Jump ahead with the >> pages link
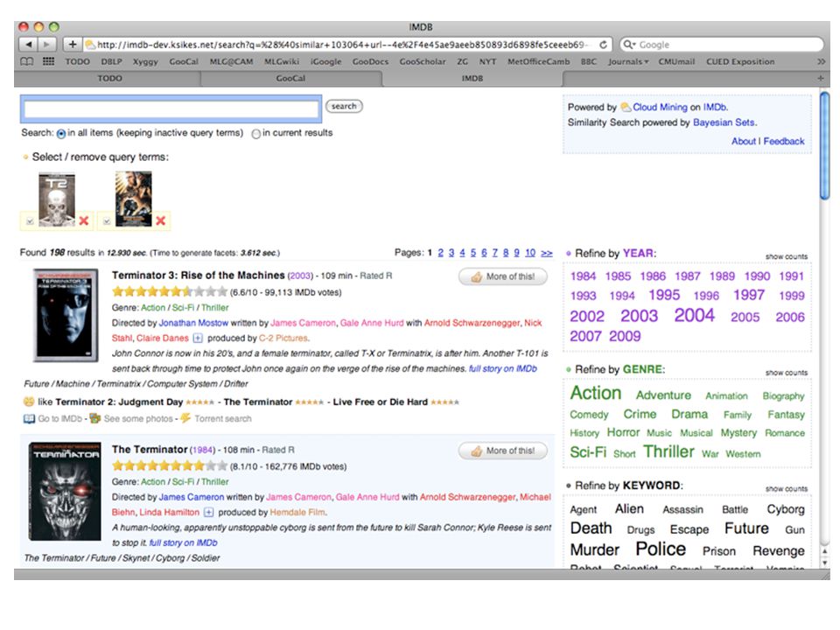840x630 pixels. click(546, 253)
